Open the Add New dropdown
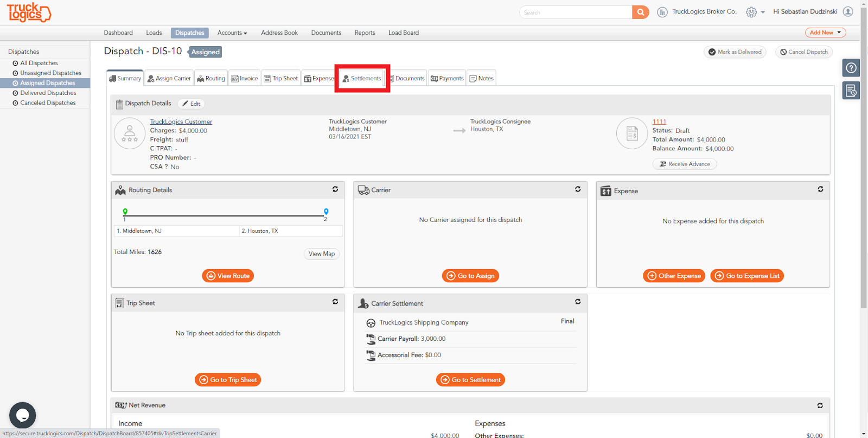The height and width of the screenshot is (438, 868). click(x=825, y=33)
